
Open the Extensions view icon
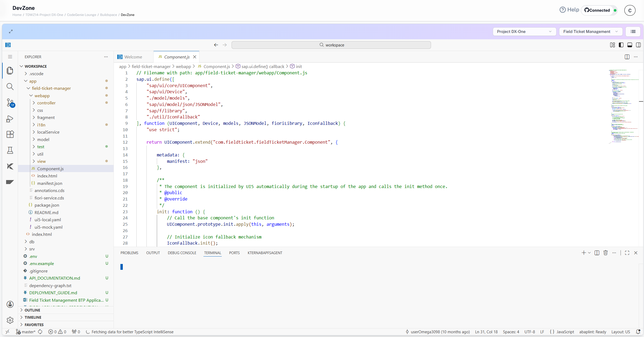pyautogui.click(x=10, y=134)
